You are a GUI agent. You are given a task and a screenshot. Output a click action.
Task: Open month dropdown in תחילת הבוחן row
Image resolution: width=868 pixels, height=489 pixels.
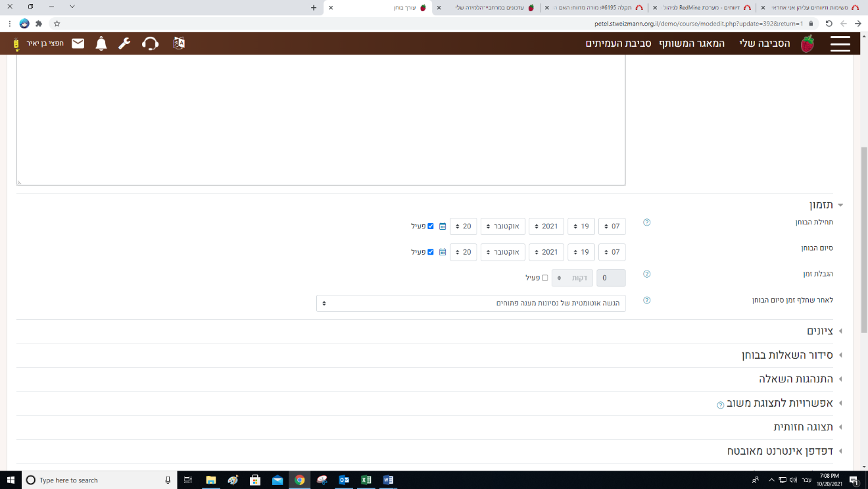pos(502,226)
